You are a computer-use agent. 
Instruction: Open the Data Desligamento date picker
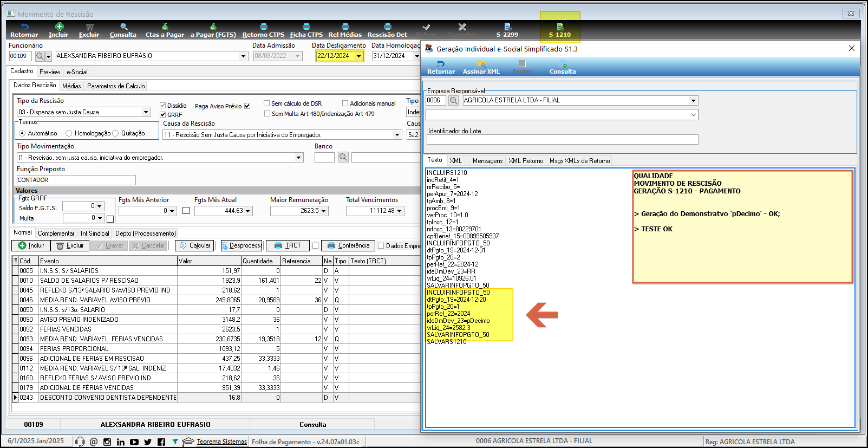(x=358, y=56)
